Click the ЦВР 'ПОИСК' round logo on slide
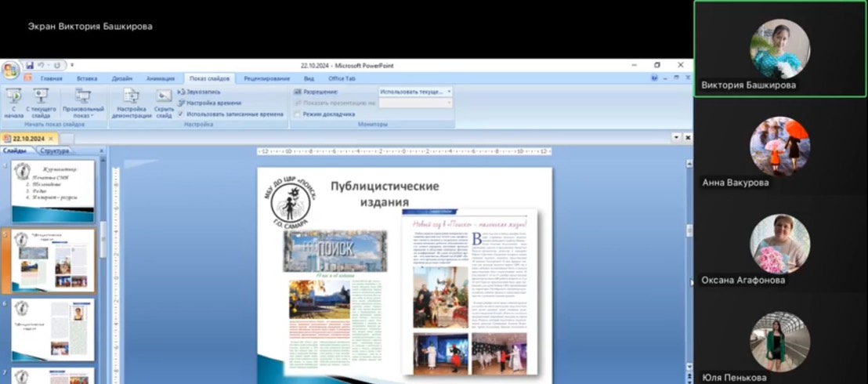 290,204
